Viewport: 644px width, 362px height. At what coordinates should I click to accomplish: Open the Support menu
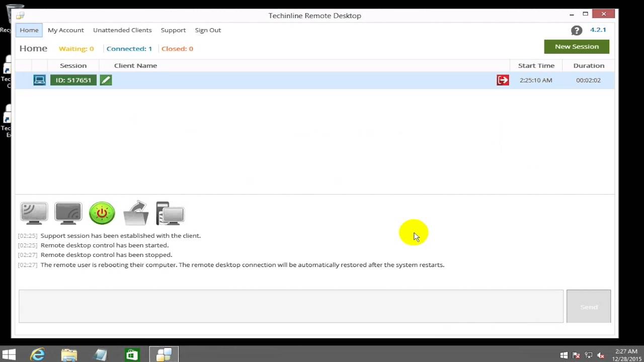pyautogui.click(x=173, y=30)
